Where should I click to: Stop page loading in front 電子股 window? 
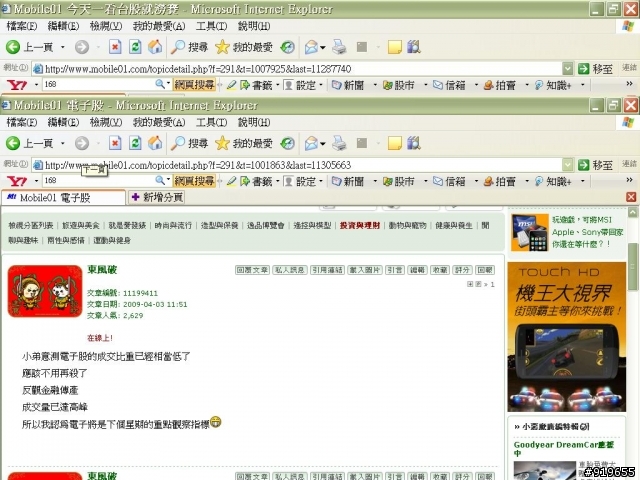pyautogui.click(x=115, y=143)
